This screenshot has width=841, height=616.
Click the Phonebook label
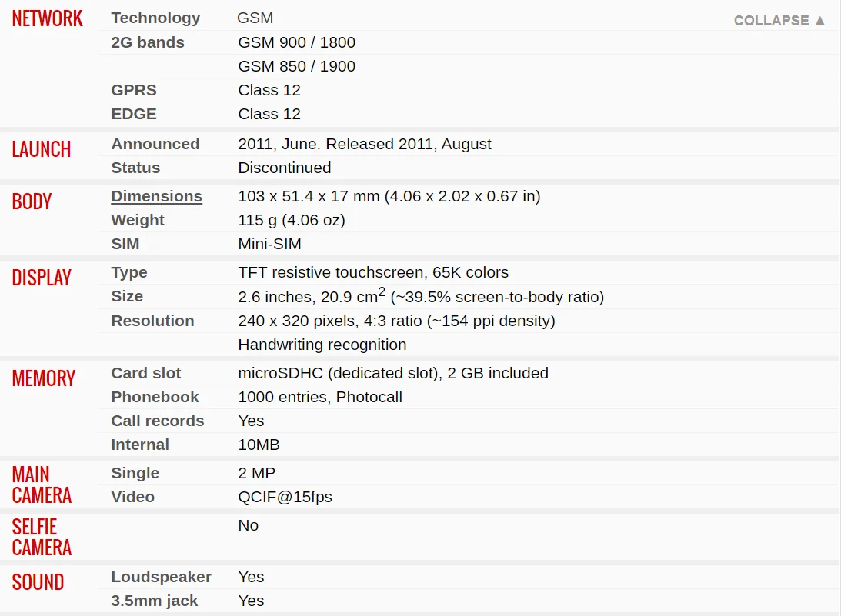[x=155, y=397]
